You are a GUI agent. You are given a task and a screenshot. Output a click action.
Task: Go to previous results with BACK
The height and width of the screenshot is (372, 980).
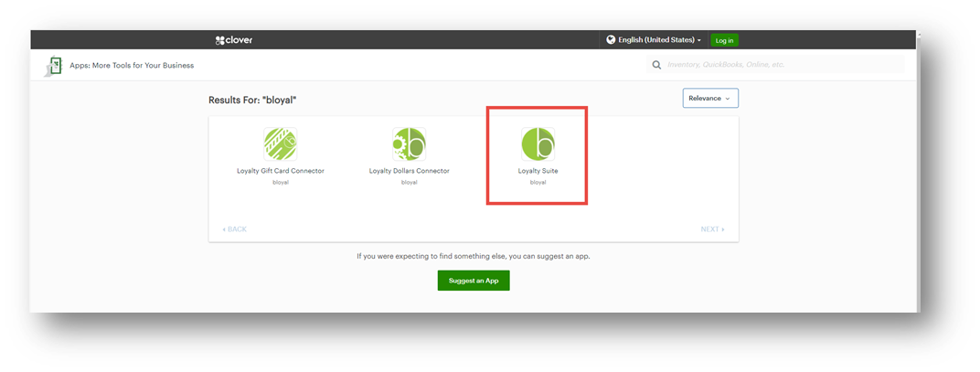coord(234,229)
